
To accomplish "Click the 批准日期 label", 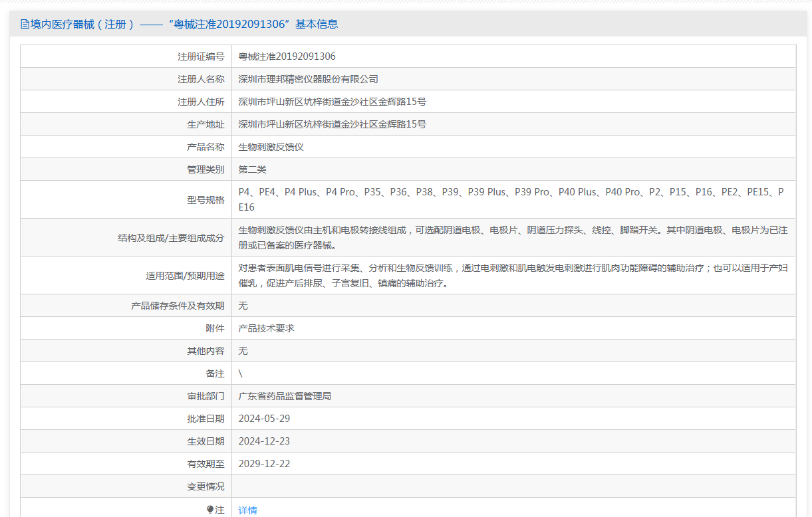I will [x=205, y=419].
